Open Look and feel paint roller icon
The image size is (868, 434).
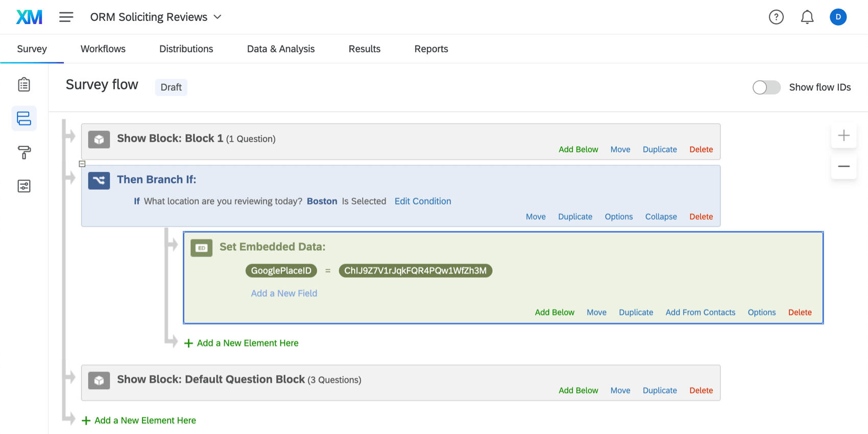tap(24, 152)
